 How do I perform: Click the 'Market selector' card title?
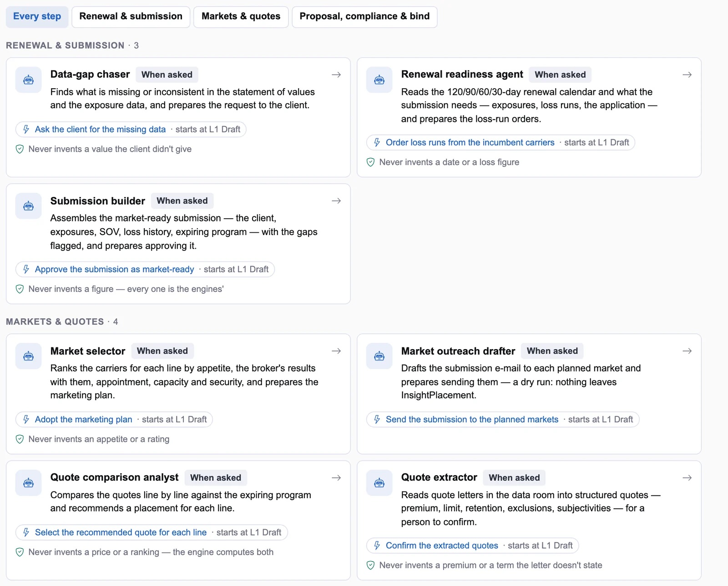pos(87,351)
